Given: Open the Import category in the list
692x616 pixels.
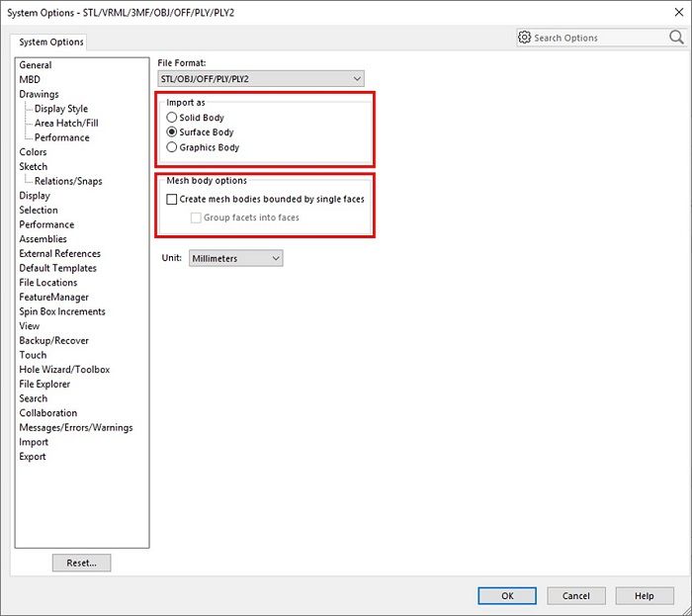Looking at the screenshot, I should [34, 442].
